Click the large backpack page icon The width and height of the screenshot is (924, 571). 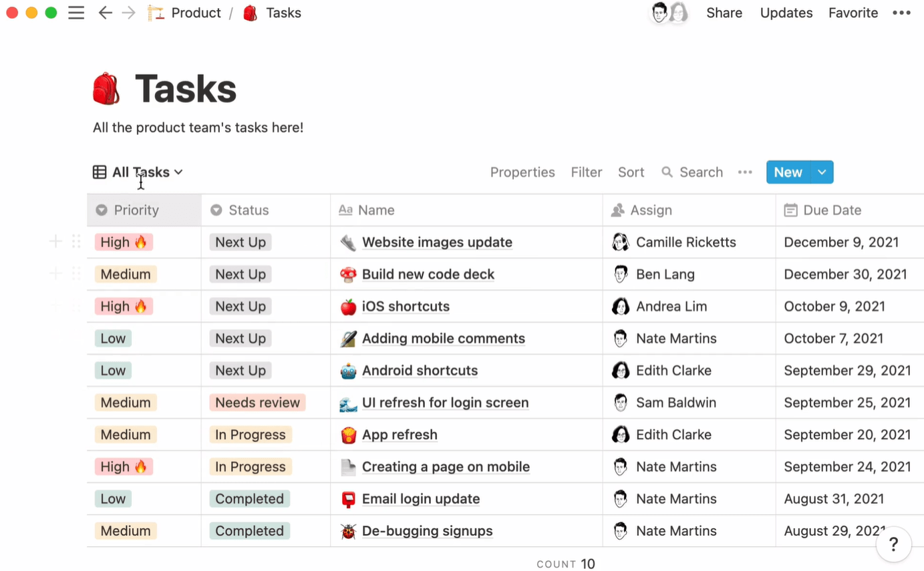[106, 89]
